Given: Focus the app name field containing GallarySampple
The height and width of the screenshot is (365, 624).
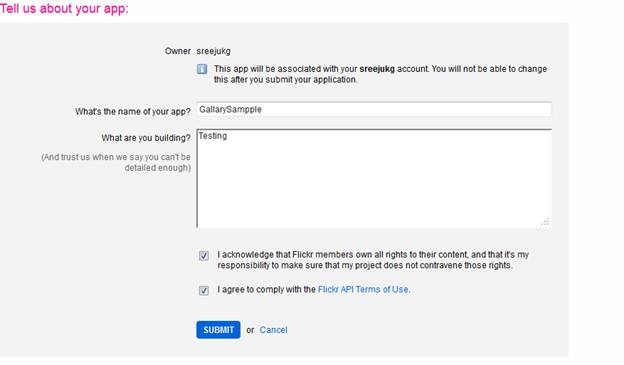Looking at the screenshot, I should coord(374,109).
